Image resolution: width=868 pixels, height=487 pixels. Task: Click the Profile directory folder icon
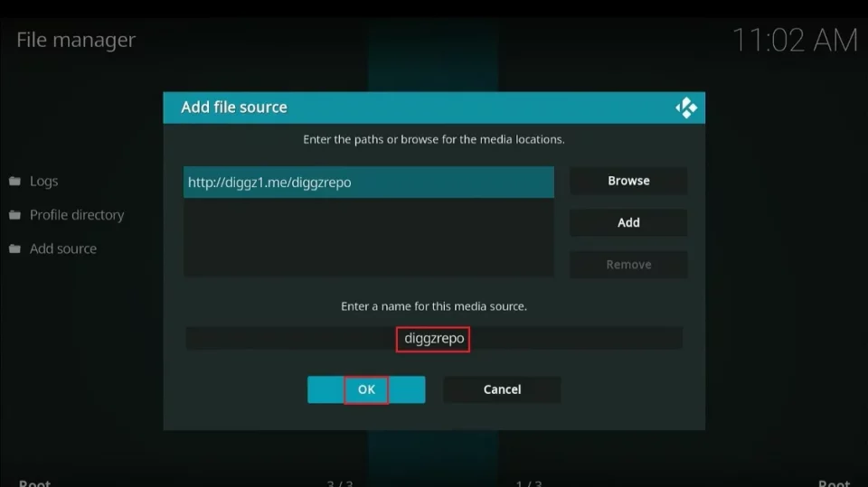coord(15,215)
